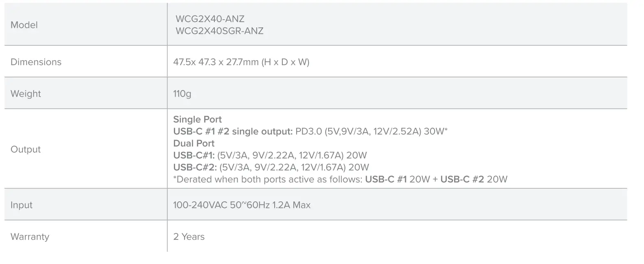Image resolution: width=644 pixels, height=264 pixels.
Task: Click the Weight row label
Action: pos(26,94)
